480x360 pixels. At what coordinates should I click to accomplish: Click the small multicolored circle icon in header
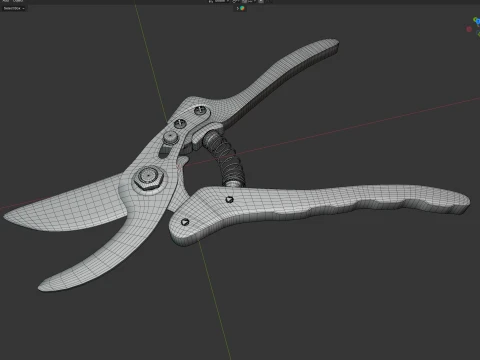tap(242, 8)
